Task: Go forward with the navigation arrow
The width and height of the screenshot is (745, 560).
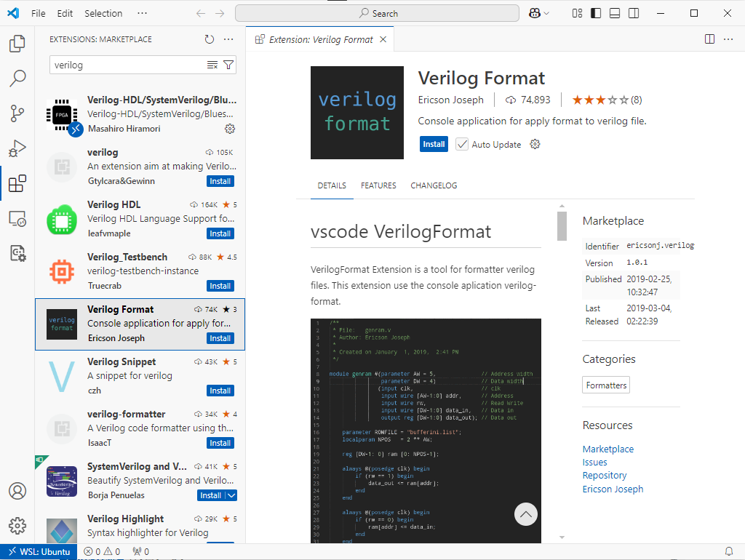Action: coord(220,13)
